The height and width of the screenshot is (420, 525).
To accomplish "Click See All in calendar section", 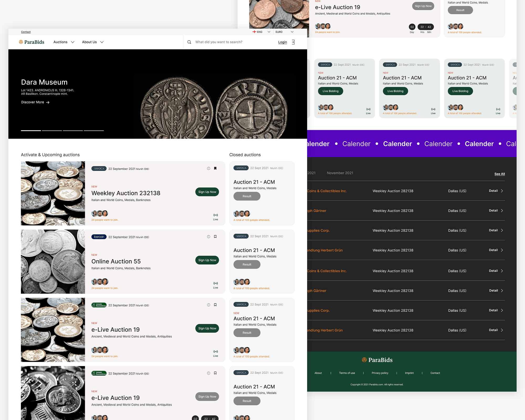I will 500,174.
